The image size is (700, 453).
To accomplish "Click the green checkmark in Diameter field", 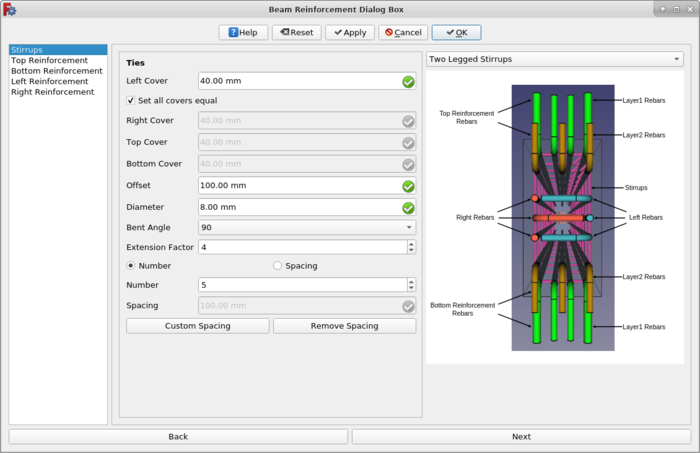I will coord(408,208).
